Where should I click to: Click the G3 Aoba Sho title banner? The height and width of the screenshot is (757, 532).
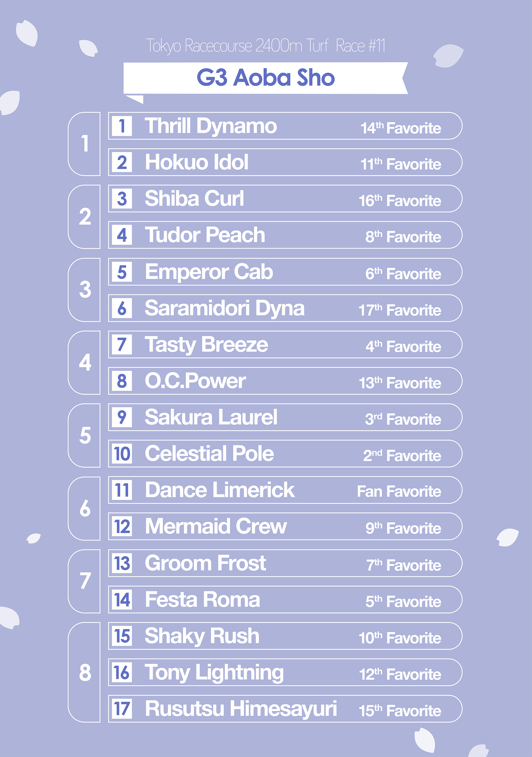coord(265,78)
